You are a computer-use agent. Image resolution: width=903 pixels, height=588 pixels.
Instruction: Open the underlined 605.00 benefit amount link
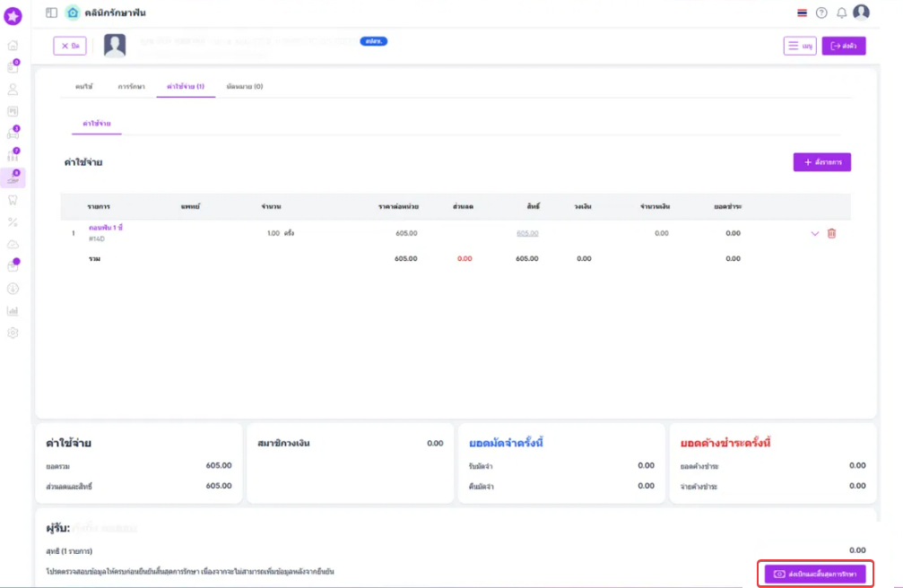tap(527, 233)
